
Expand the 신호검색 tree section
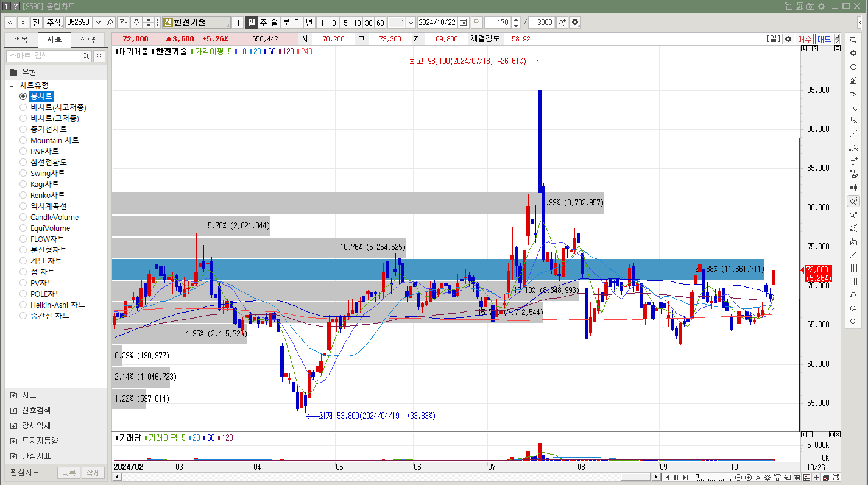coord(13,411)
